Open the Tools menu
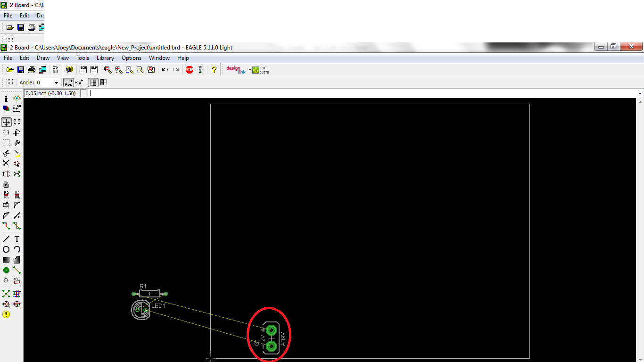Viewport: 644px width, 362px height. (83, 58)
